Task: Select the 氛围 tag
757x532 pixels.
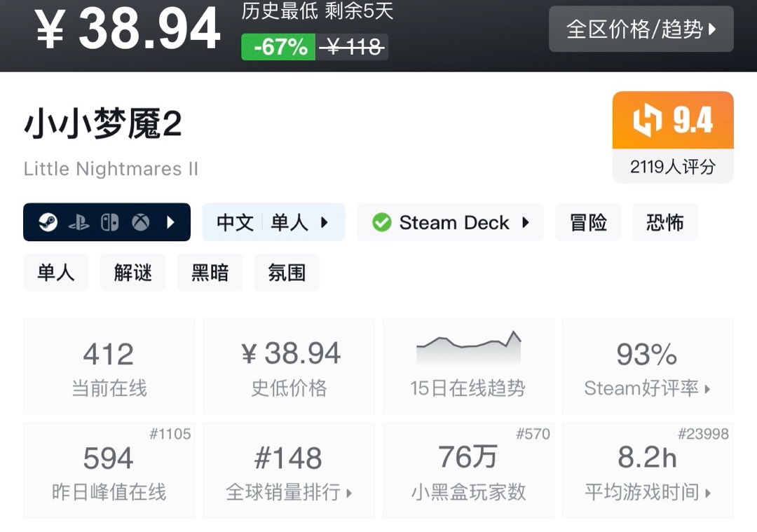Action: click(x=287, y=272)
